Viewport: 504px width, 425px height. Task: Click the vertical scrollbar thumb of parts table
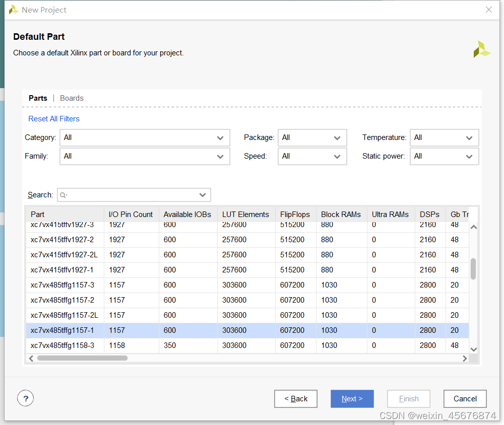473,268
